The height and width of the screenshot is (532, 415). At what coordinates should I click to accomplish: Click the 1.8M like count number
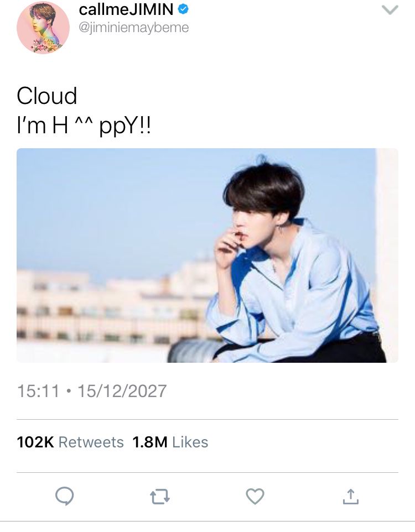[x=150, y=442]
